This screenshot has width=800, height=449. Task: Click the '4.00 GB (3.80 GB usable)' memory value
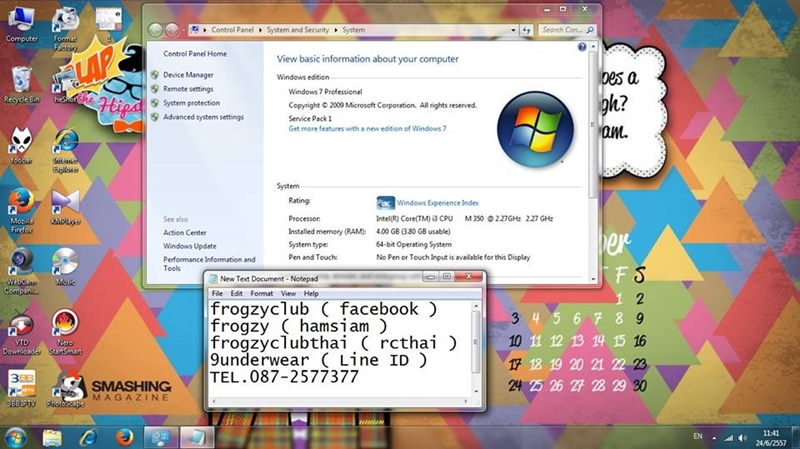[413, 232]
